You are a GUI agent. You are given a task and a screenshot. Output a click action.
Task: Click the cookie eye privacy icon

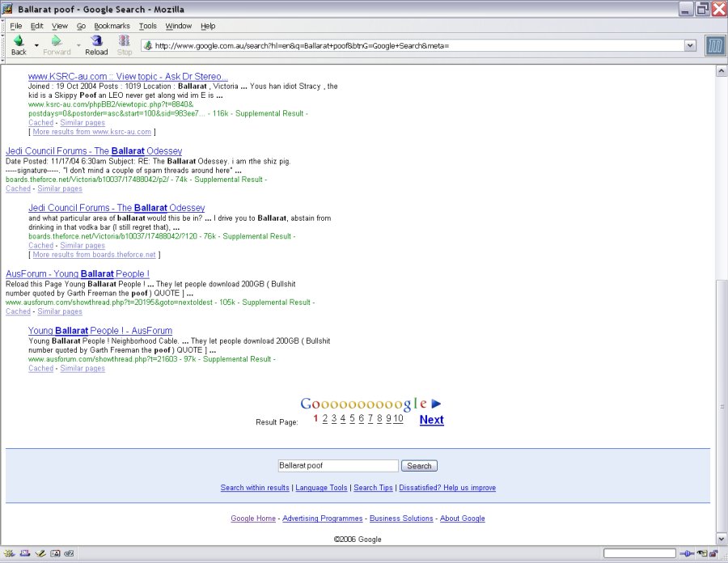coord(702,553)
